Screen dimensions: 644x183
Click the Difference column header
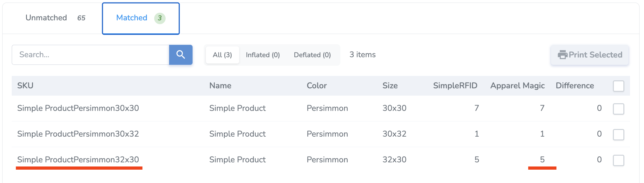575,85
